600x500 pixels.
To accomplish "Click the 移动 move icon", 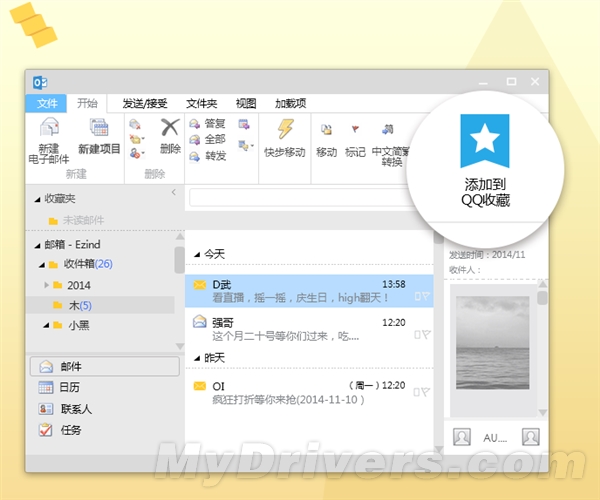I will [326, 130].
